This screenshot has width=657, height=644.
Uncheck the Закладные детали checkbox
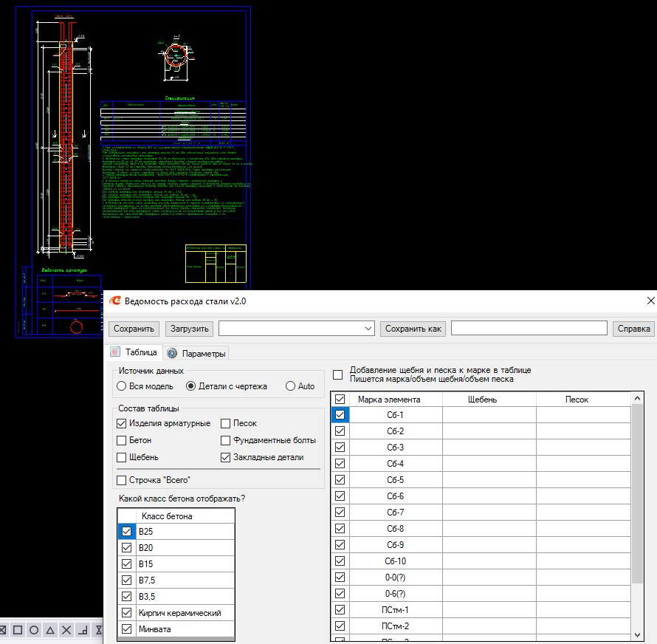click(x=226, y=457)
